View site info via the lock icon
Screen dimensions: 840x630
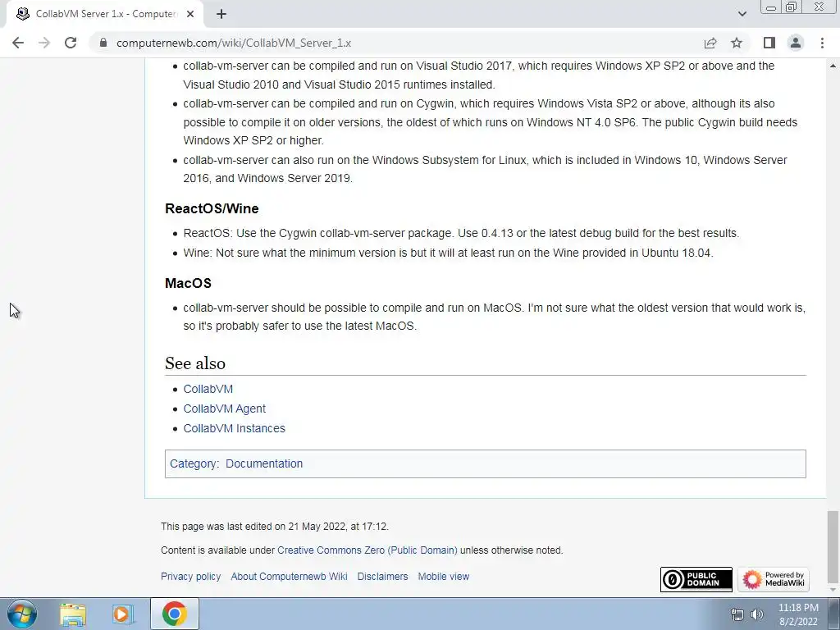(x=103, y=43)
